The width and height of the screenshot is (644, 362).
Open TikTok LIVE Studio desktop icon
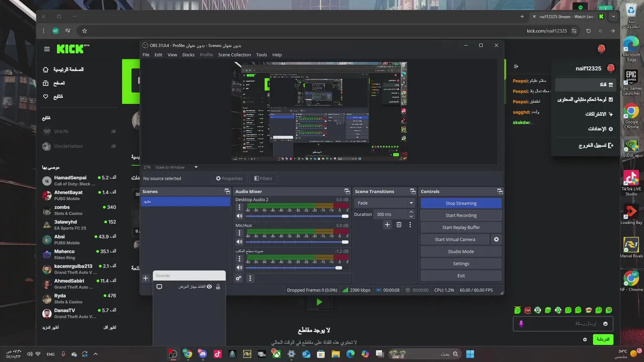coord(631,184)
